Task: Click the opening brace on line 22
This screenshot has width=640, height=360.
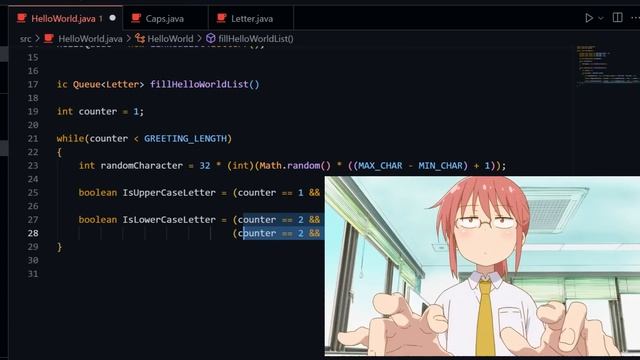Action: [60, 152]
